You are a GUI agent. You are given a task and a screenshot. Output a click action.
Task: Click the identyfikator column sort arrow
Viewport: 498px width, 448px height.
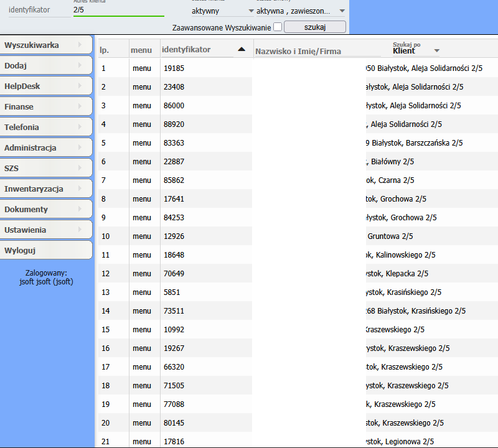[x=242, y=50]
